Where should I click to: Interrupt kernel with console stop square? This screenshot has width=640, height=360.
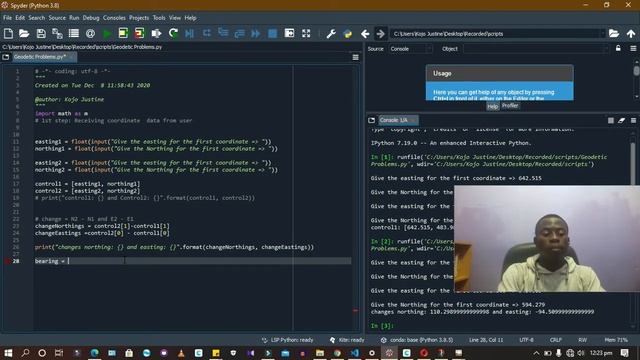coord(611,120)
